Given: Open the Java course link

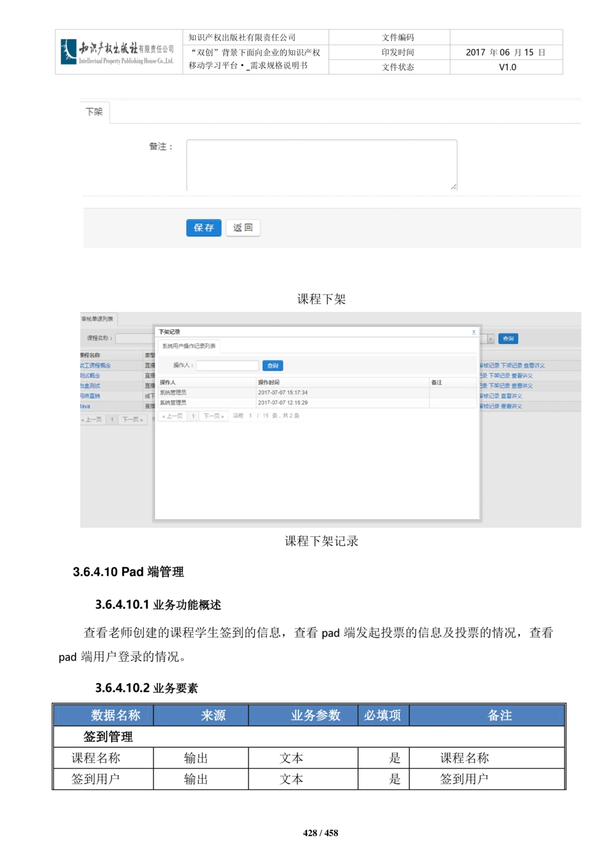Looking at the screenshot, I should point(84,406).
